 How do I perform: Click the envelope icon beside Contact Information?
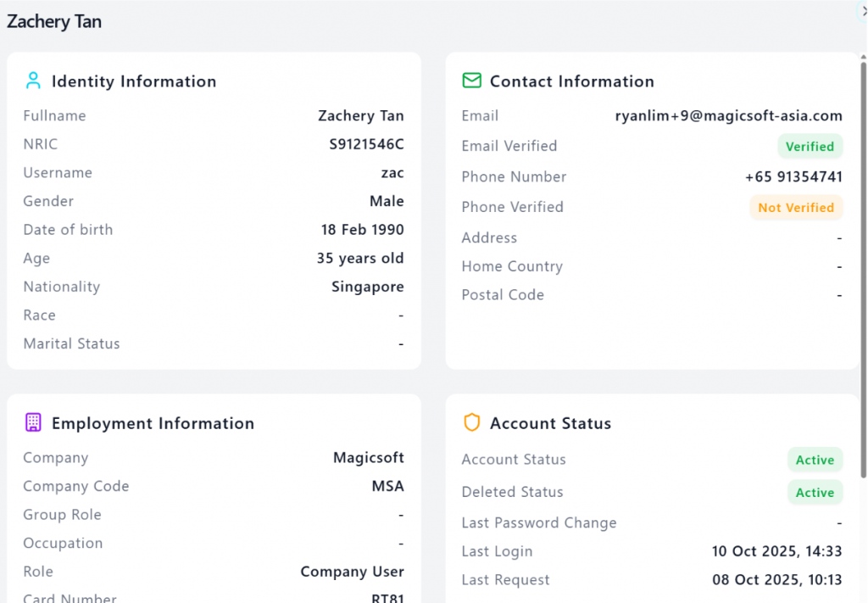(471, 81)
